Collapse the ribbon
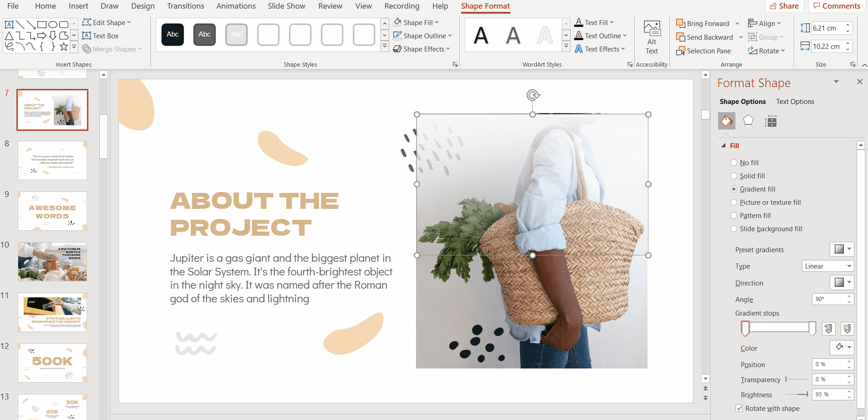 (x=864, y=65)
